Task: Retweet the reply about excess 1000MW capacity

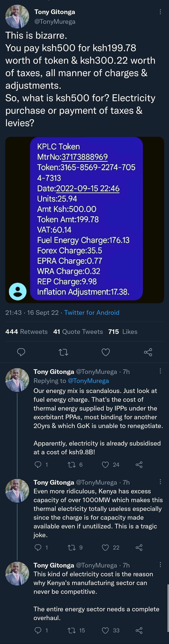Action: coord(72,548)
